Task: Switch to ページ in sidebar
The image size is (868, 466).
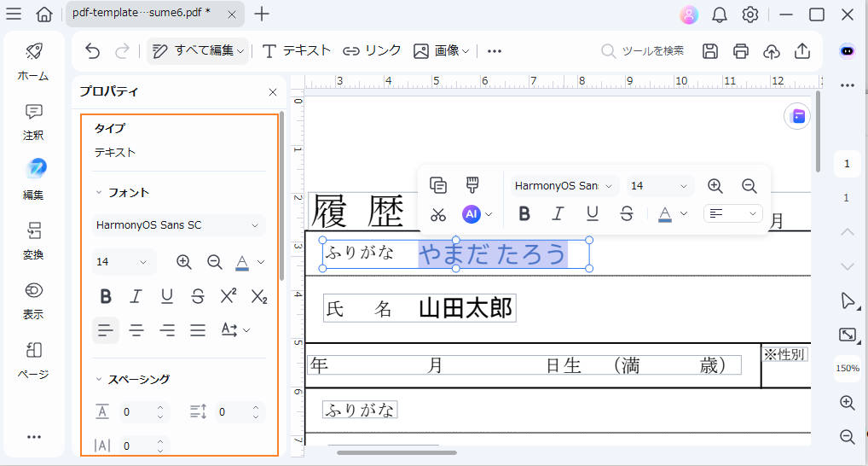Action: [33, 360]
